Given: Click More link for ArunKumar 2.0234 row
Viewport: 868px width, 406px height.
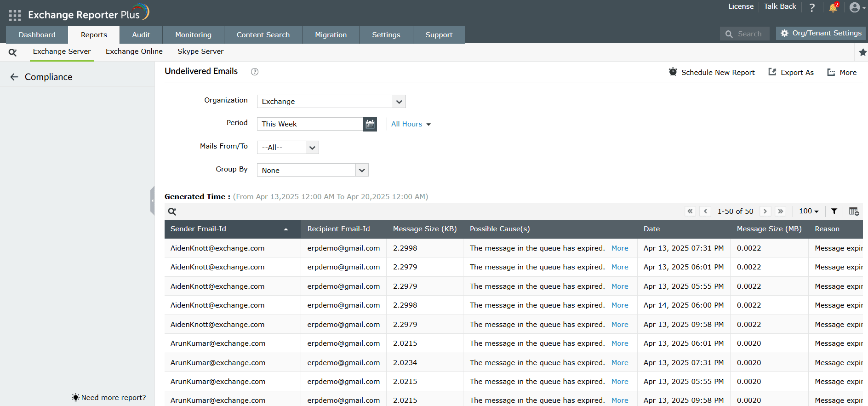Looking at the screenshot, I should [x=620, y=363].
